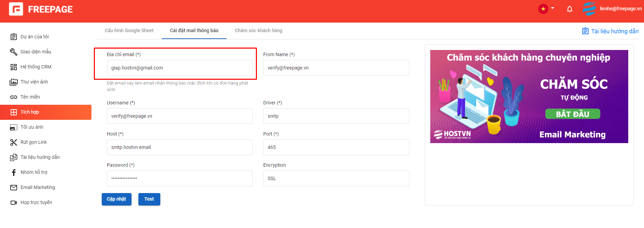Click the Email Marketing envelope icon
This screenshot has width=644, height=228.
tap(14, 187)
